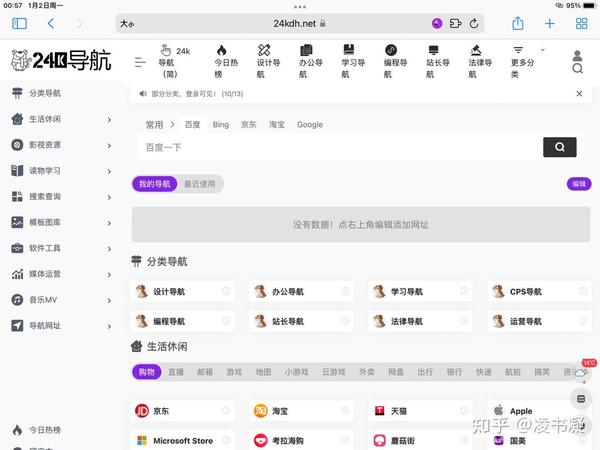Select the 直播 category tab

pyautogui.click(x=176, y=372)
